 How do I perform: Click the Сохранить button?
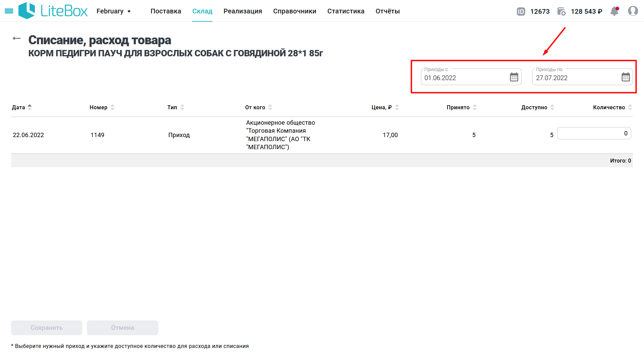point(47,328)
